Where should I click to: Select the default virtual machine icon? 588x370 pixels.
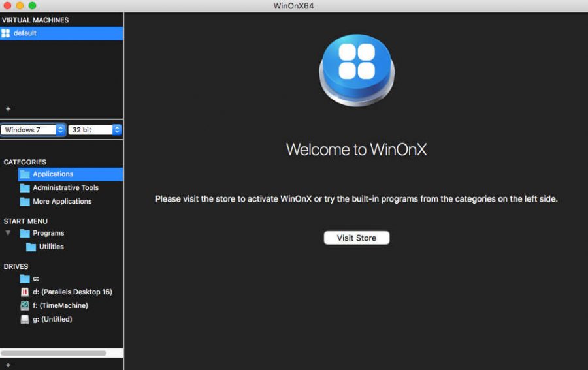[6, 33]
